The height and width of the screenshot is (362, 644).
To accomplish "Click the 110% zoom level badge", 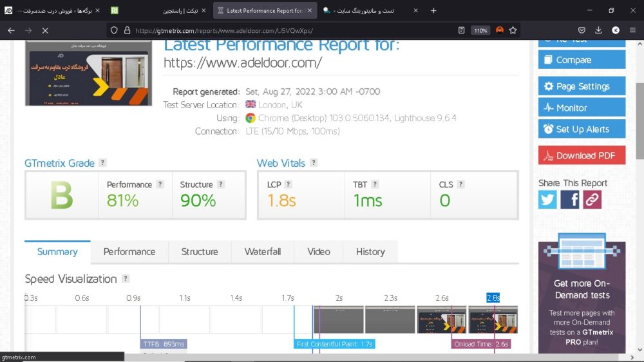I will (x=480, y=30).
